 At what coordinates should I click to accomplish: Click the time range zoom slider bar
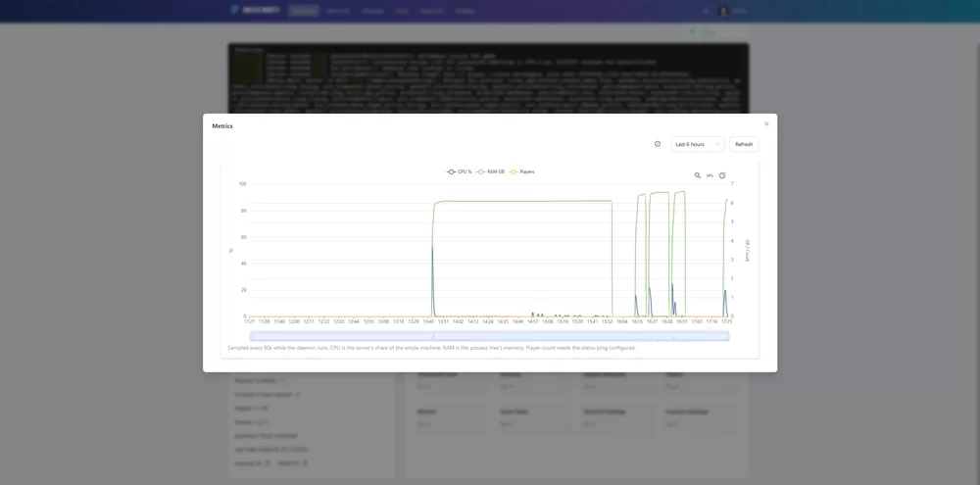point(489,336)
